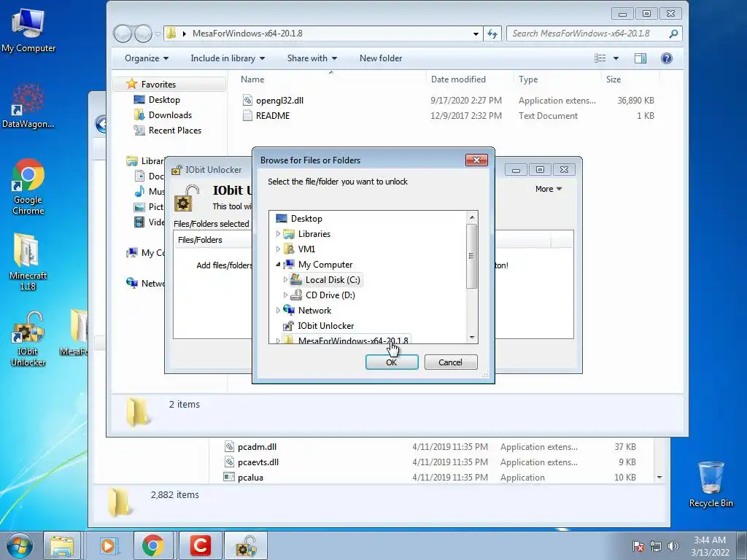The image size is (747, 560).
Task: Open Recycle Bin on desktop
Action: tap(711, 484)
